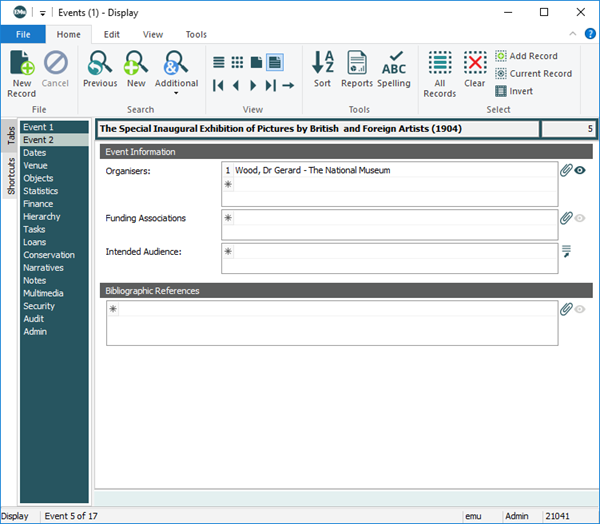Open the Intended Audience lookup list

[x=566, y=251]
